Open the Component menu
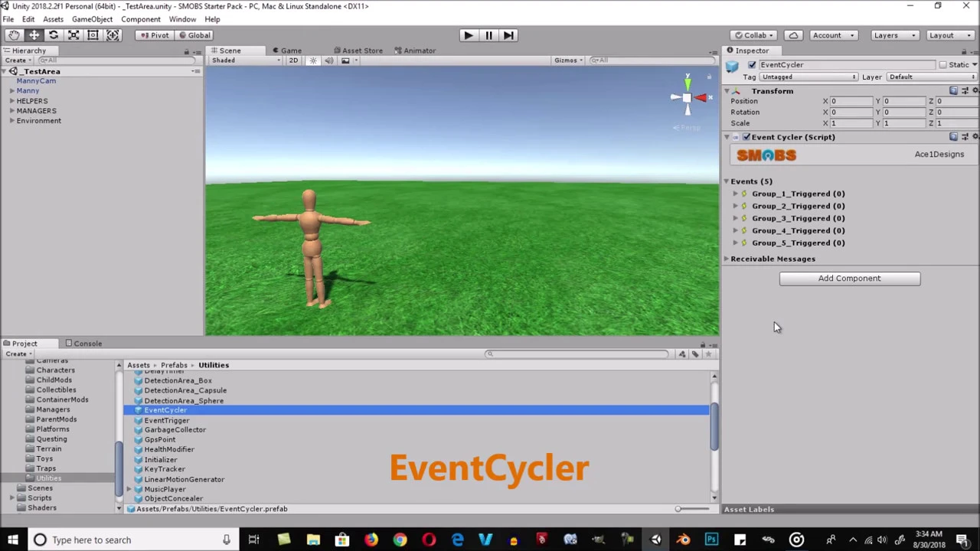980x551 pixels. pos(141,19)
